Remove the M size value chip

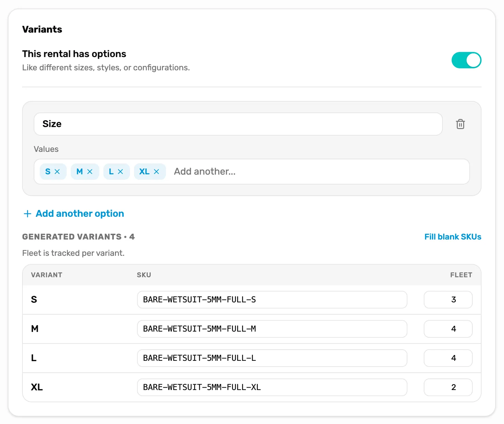pos(90,172)
